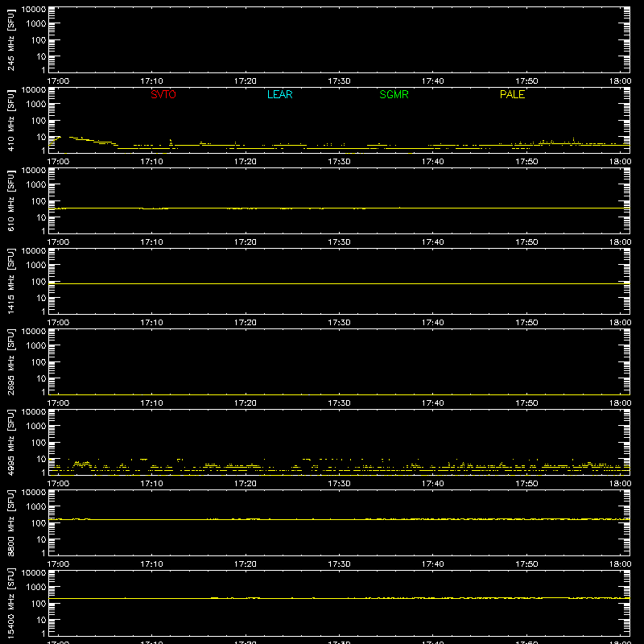The height and width of the screenshot is (644, 644).
Task: Select the '15400 MHz [SFU]' axis title
Action: [10, 603]
